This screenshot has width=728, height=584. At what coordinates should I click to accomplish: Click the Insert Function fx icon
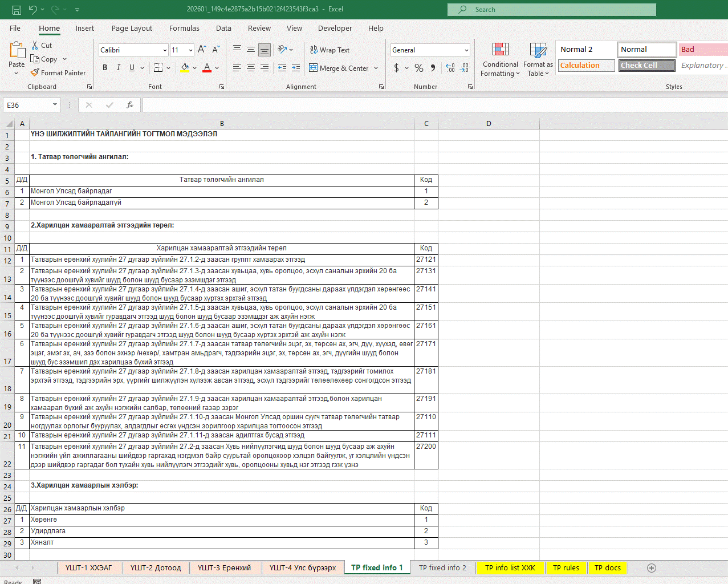[x=130, y=105]
